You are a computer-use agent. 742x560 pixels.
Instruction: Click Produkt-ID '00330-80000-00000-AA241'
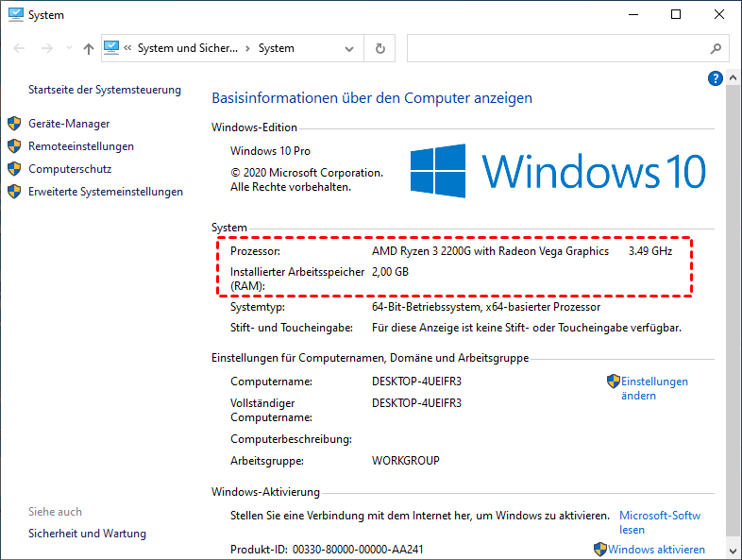(x=358, y=550)
